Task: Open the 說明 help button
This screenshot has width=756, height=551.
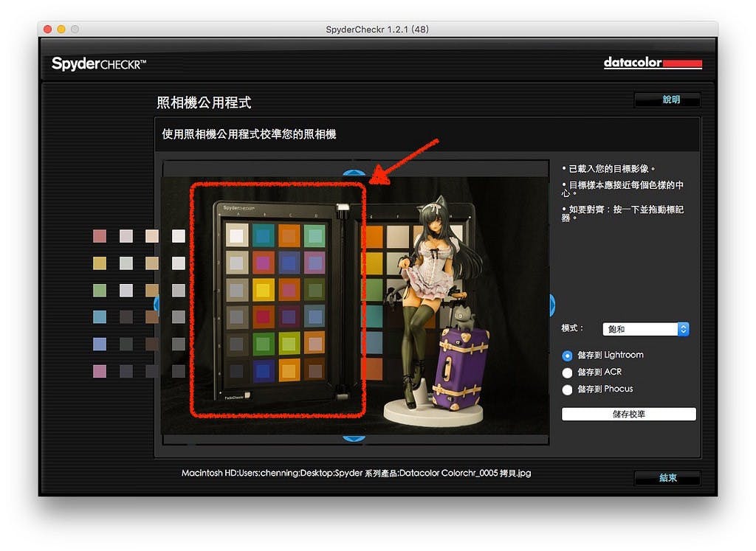Action: click(x=667, y=100)
